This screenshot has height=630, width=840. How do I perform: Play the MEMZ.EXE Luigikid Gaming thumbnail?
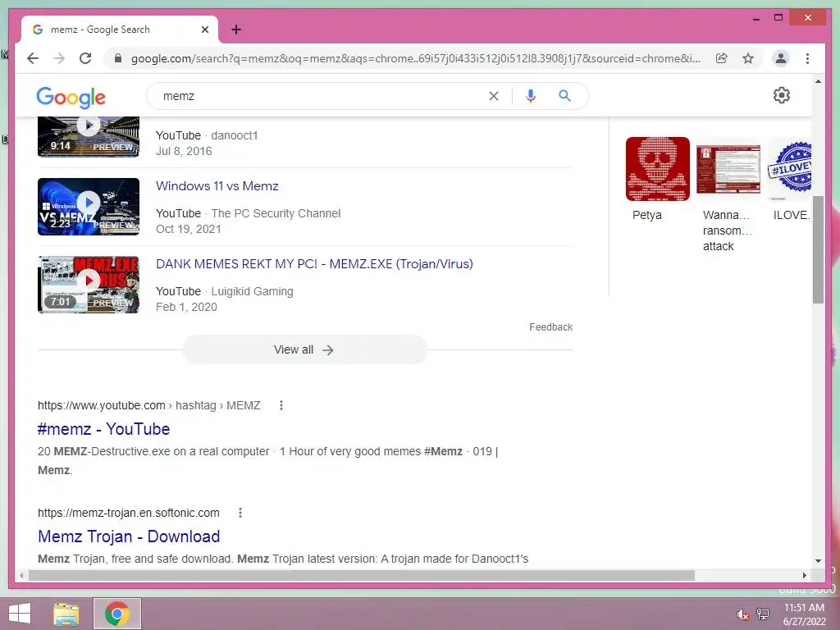tap(89, 285)
